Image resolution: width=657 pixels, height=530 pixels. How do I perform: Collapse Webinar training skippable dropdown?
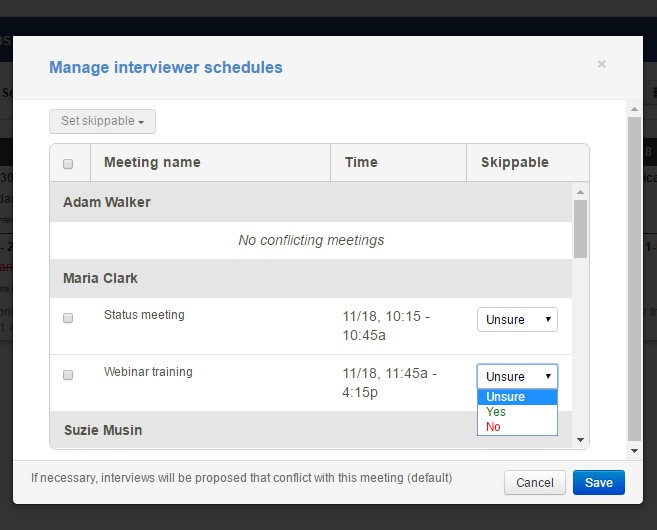pos(517,376)
